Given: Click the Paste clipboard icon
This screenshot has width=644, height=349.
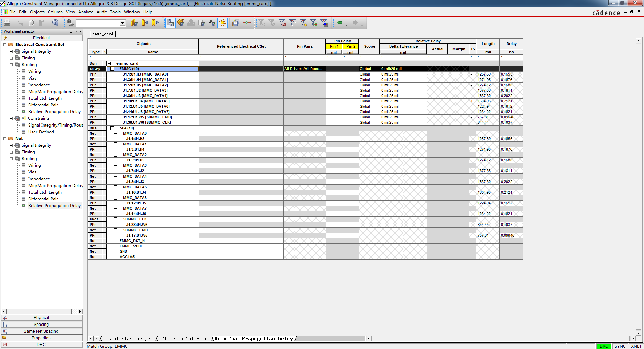Looking at the screenshot, I should click(42, 23).
